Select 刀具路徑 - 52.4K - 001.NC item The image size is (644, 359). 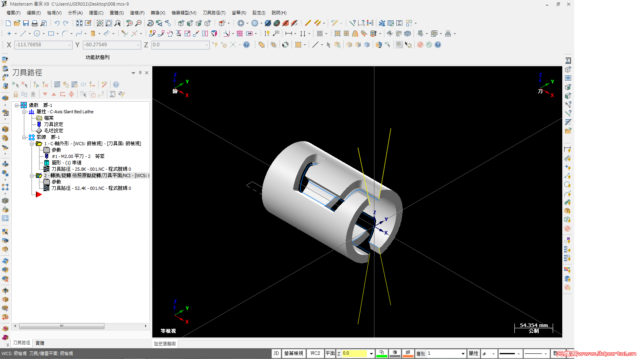pyautogui.click(x=91, y=188)
